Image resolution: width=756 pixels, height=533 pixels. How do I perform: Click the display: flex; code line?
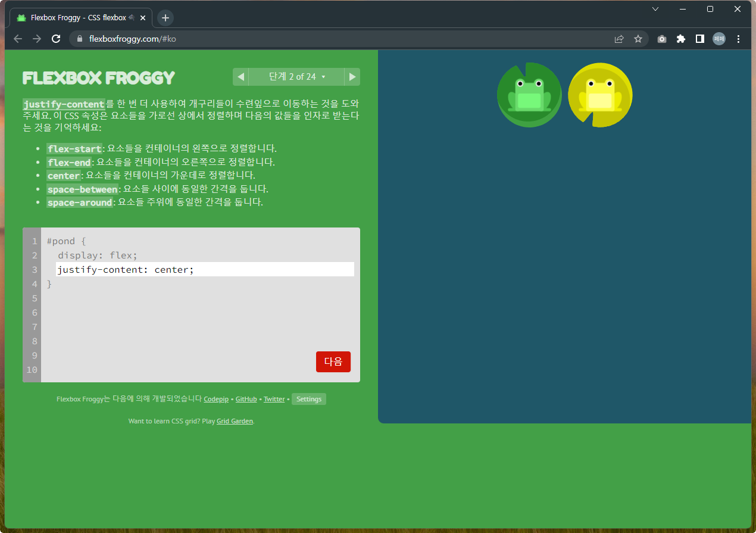(x=98, y=255)
